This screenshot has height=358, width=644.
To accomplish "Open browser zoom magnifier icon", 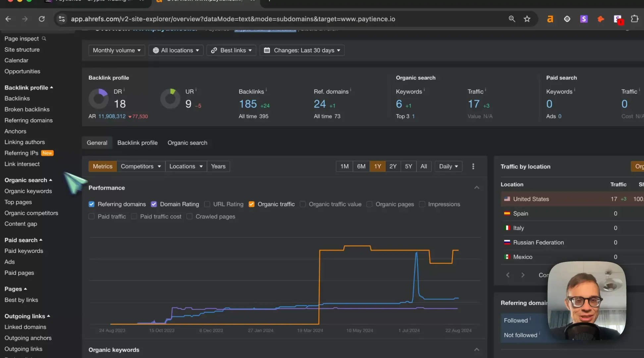I will click(x=512, y=19).
